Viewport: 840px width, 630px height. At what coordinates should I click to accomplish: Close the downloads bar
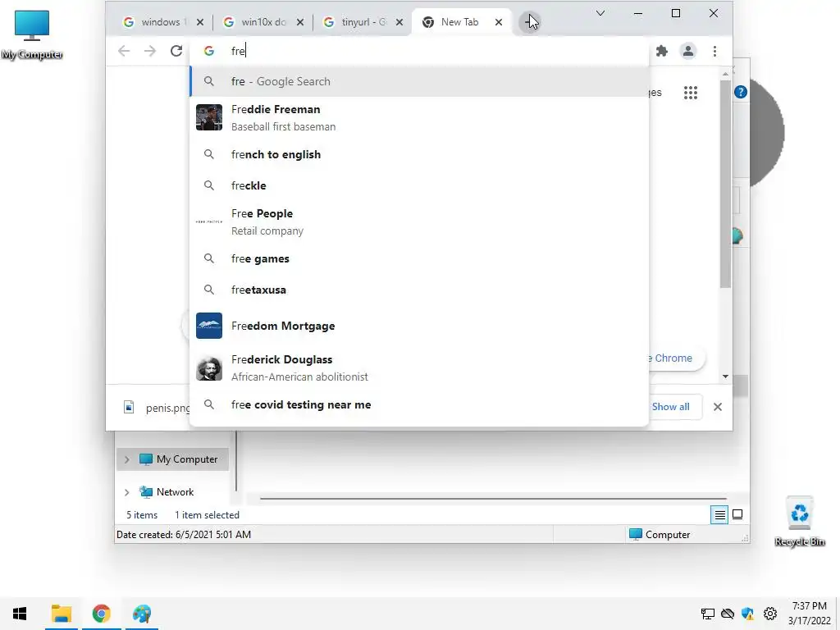pyautogui.click(x=718, y=407)
